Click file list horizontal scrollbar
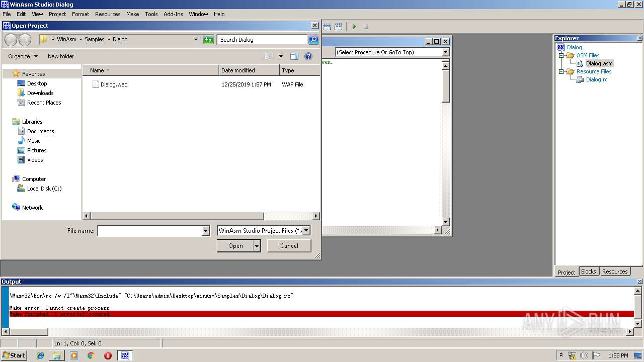 201,216
